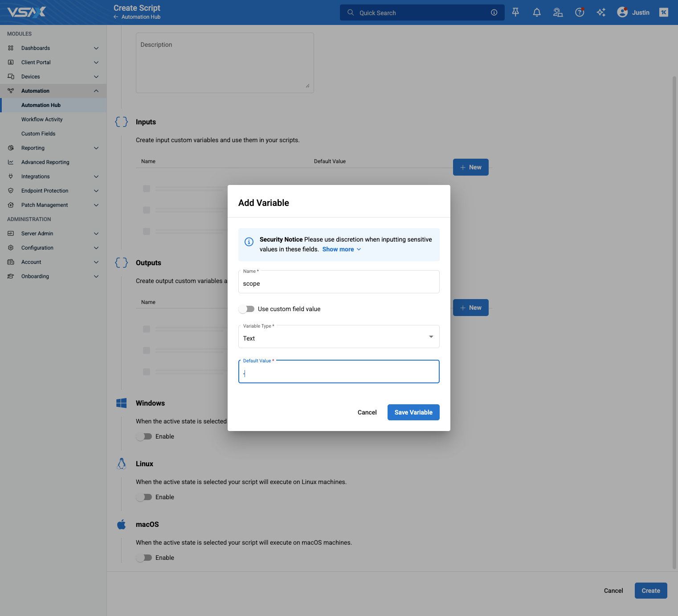The image size is (678, 616).
Task: Open Justin's user profile avatar
Action: [622, 12]
